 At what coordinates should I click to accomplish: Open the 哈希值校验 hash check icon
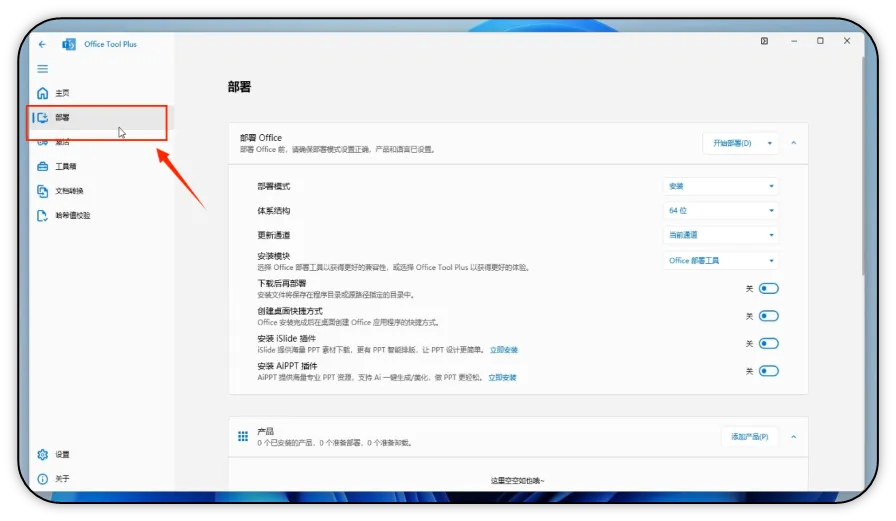(x=42, y=215)
